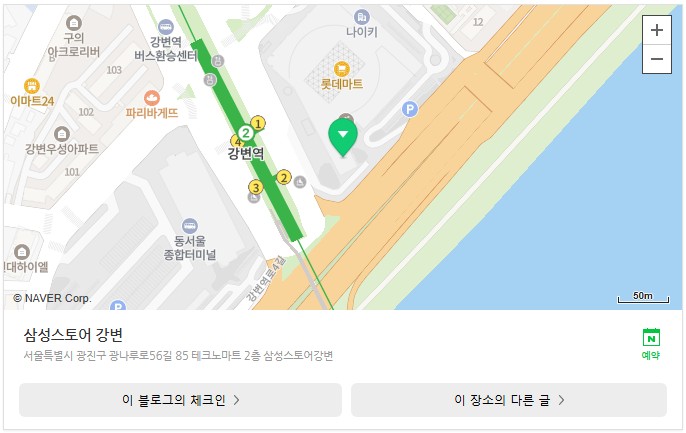Screen dimensions: 686x433
Task: Click the 동서울종합터미널 bus icon
Action: (x=189, y=226)
